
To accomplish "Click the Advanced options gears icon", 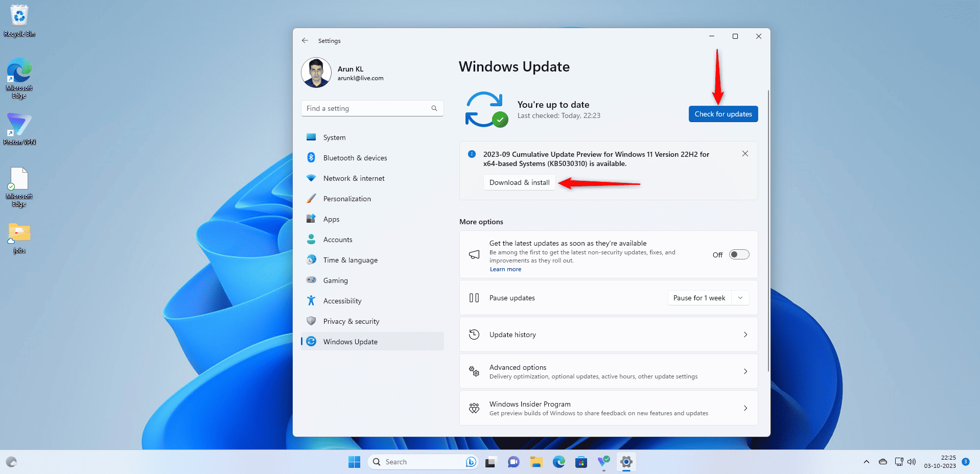I will tap(474, 371).
